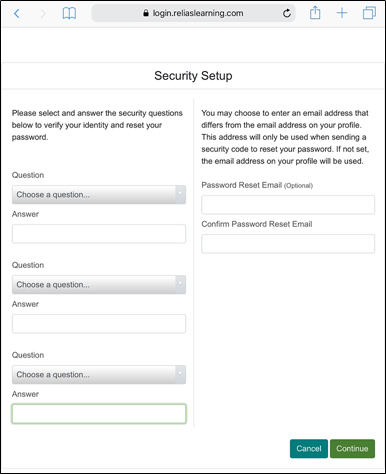Viewport: 386px width, 474px height.
Task: Click the first Answer input field
Action: 99,234
